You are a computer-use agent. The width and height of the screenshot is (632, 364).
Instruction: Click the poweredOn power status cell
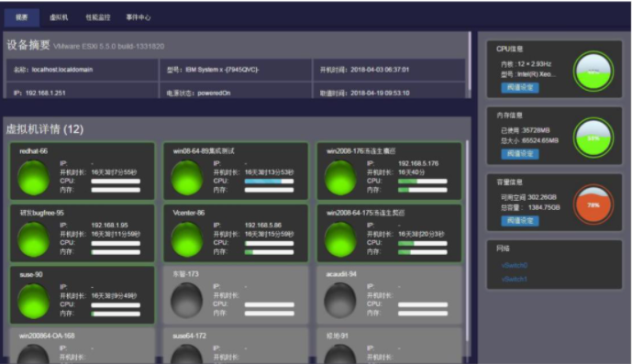pyautogui.click(x=236, y=91)
